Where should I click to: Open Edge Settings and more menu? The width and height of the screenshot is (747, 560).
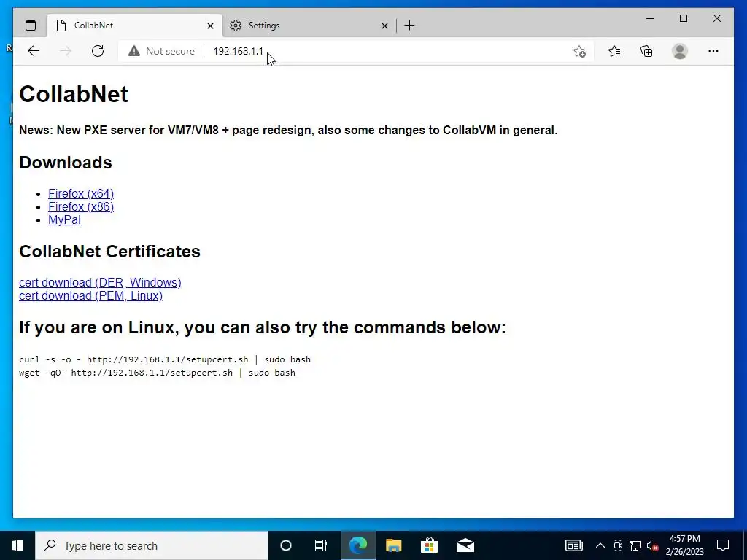(713, 51)
